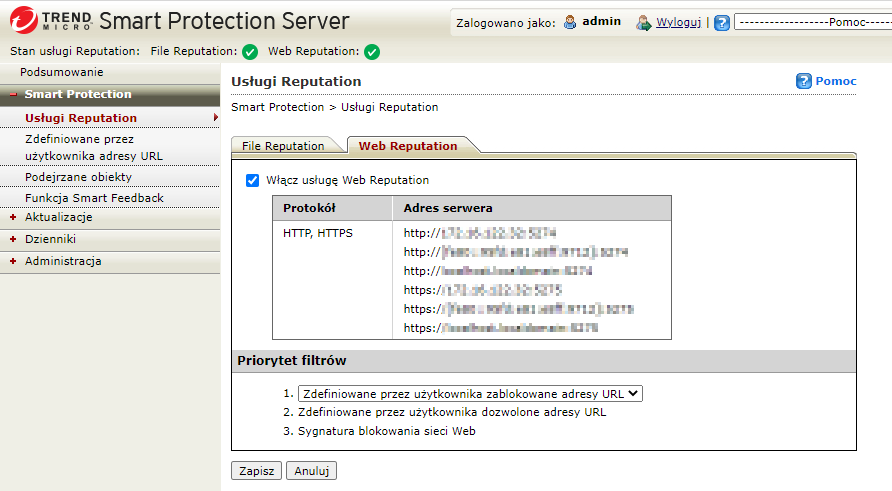Open Podejrzane obiekty in the sidebar
The width and height of the screenshot is (892, 491).
coord(78,177)
